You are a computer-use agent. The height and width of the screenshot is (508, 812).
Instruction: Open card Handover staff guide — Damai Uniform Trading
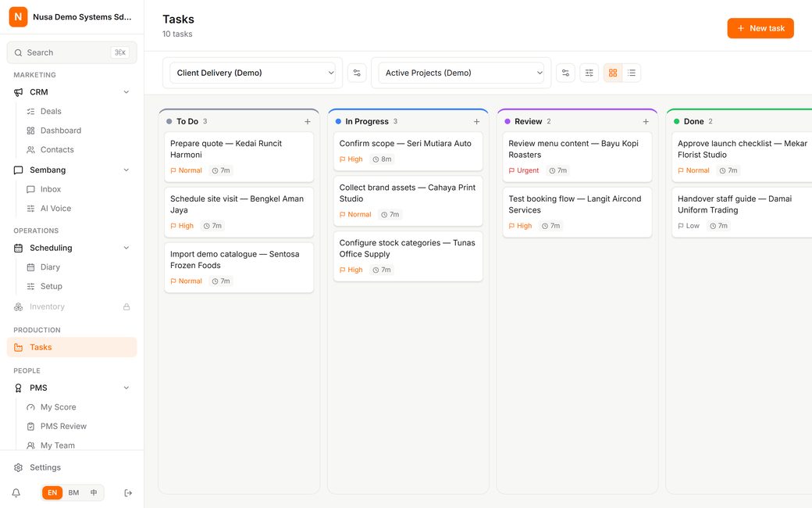click(x=742, y=212)
